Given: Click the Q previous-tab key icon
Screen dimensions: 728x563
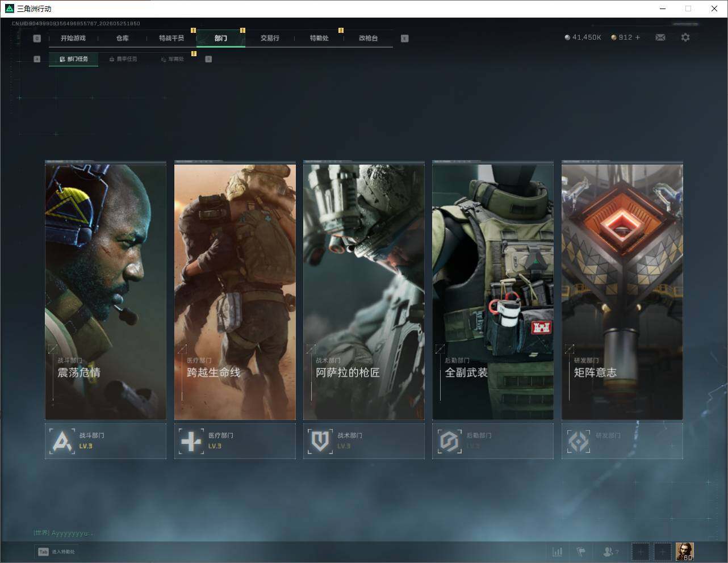Looking at the screenshot, I should pyautogui.click(x=37, y=39).
